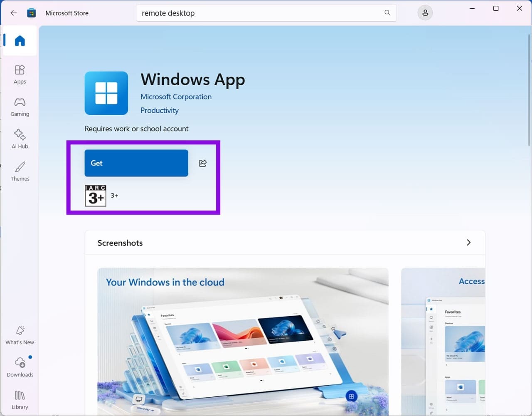Click the search box containing remote desktop

tap(266, 13)
